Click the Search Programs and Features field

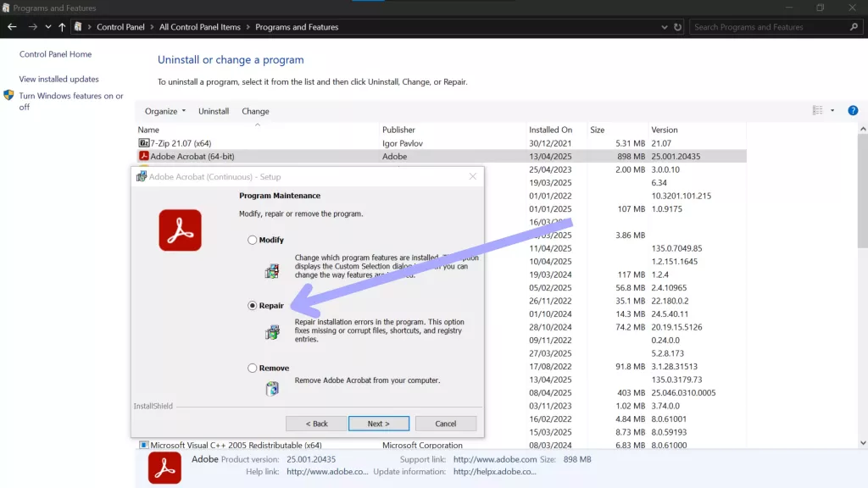[x=773, y=26]
